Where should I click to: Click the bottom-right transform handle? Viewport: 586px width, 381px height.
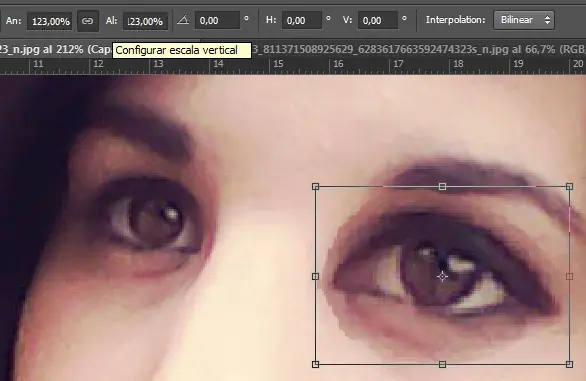(x=569, y=364)
